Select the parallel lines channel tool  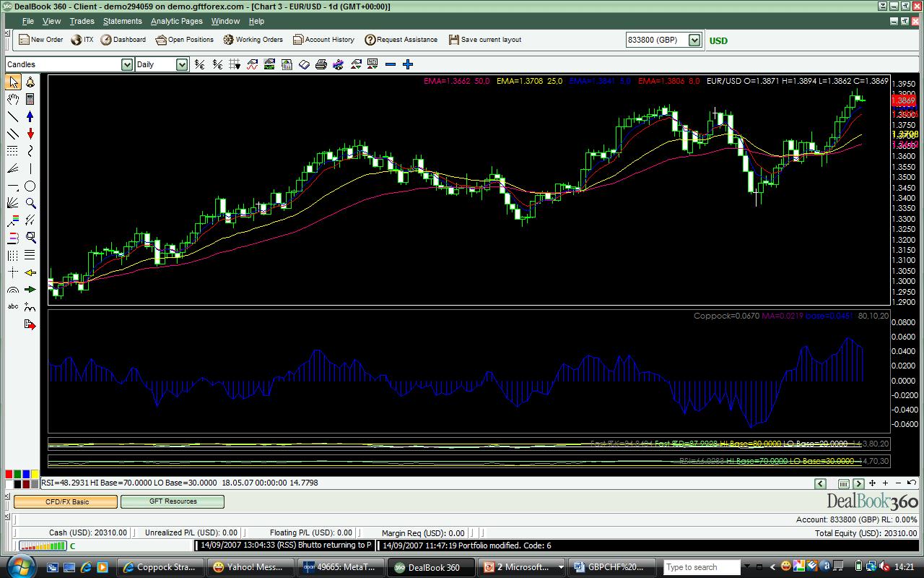point(13,134)
